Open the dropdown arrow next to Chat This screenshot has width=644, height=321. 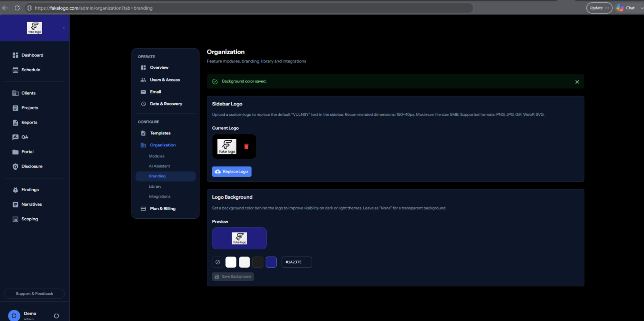[x=642, y=8]
